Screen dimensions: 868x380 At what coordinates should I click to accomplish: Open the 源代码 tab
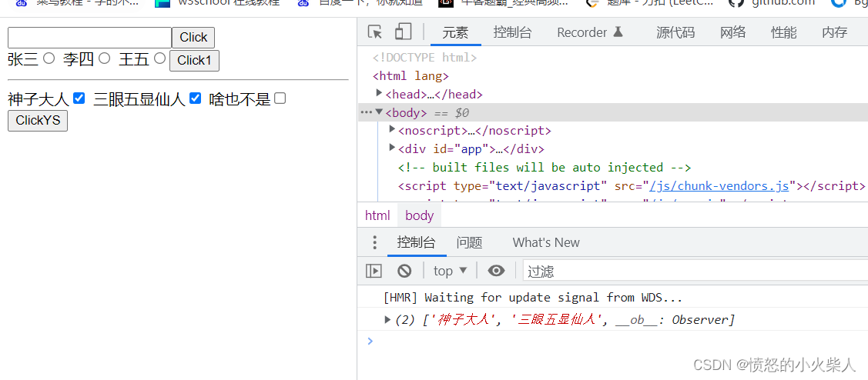(x=675, y=32)
